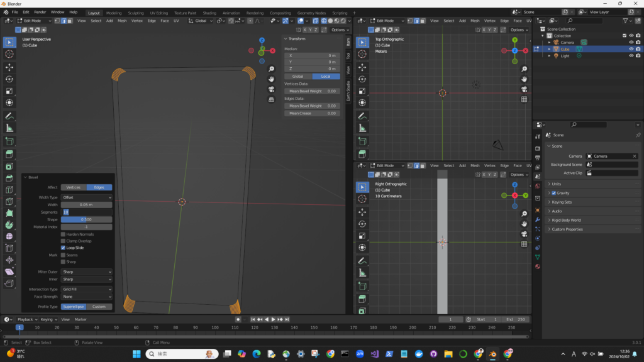Adjust the bevel Shape slider
Viewport: 644px width, 362px height.
click(x=87, y=219)
